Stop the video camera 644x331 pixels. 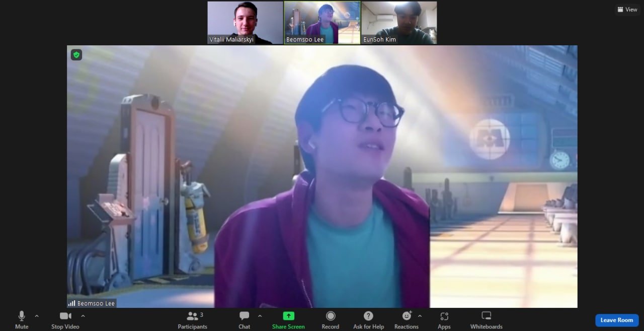pyautogui.click(x=65, y=320)
